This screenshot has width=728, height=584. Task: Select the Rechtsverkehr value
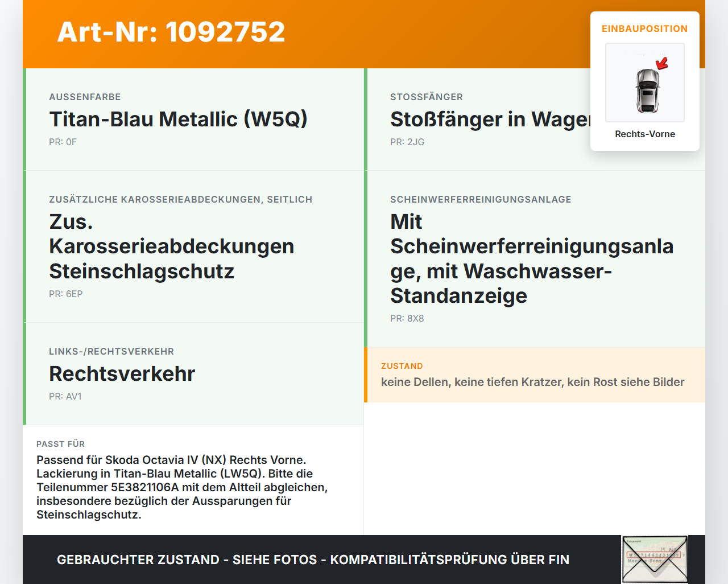coord(122,373)
